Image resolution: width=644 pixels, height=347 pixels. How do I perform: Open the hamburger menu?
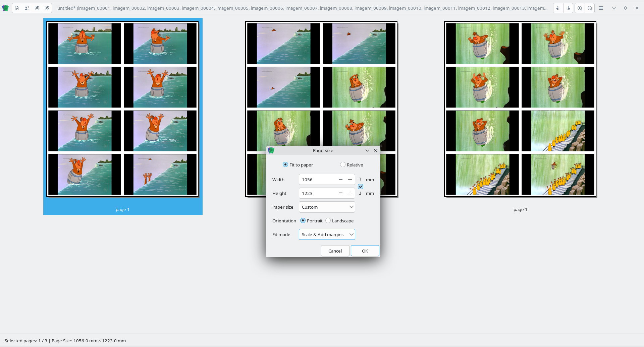pos(601,8)
